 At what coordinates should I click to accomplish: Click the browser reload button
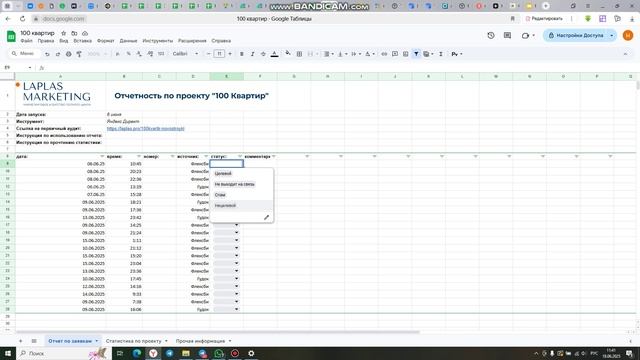[22, 19]
